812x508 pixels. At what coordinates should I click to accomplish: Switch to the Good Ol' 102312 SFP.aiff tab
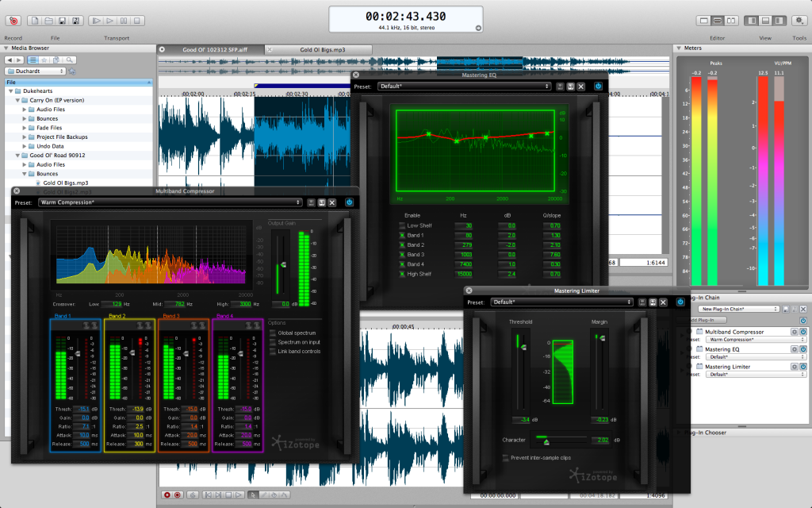211,50
